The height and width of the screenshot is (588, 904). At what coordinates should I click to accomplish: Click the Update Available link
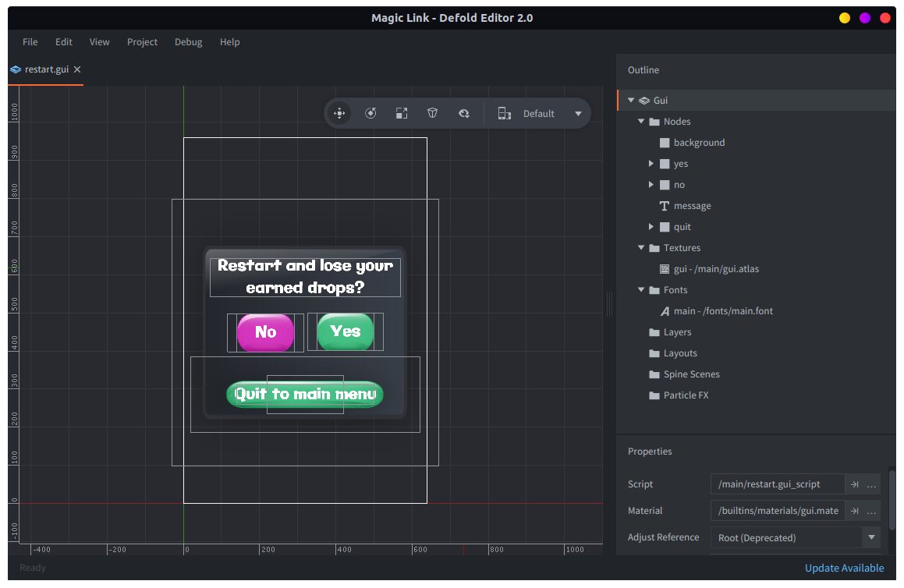844,568
